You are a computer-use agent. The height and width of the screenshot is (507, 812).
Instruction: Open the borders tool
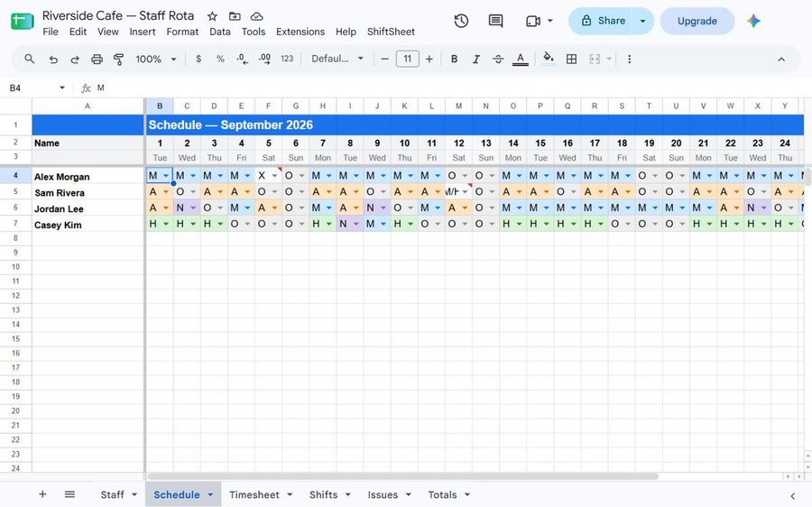(x=571, y=59)
